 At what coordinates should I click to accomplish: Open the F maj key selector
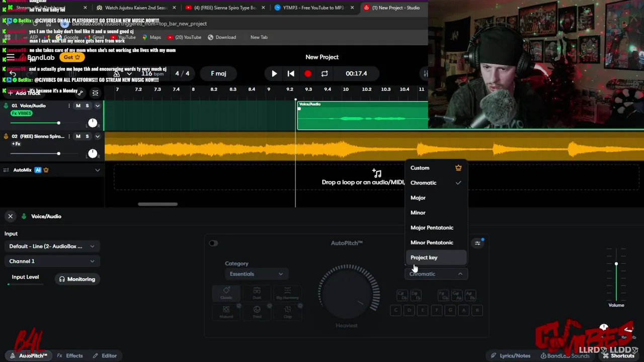click(218, 73)
